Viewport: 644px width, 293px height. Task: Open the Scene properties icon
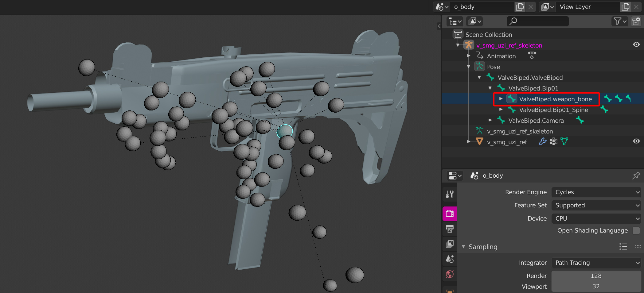(450, 259)
